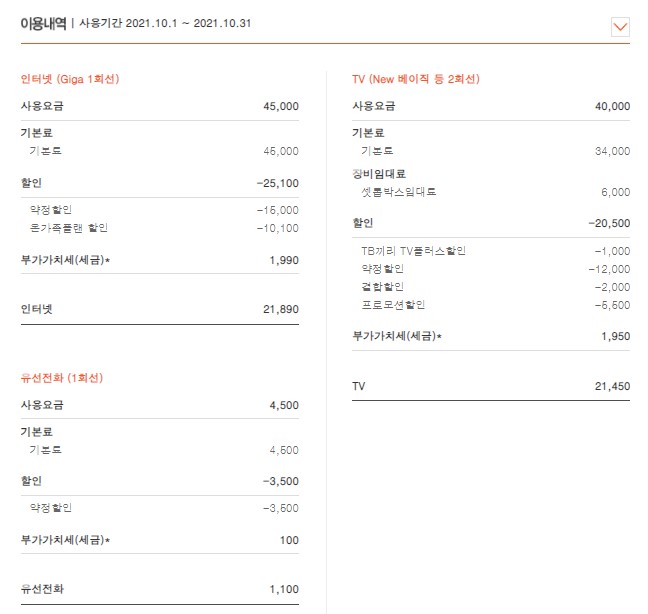
Task: Click the 결합할인 discount row
Action: pos(382,286)
